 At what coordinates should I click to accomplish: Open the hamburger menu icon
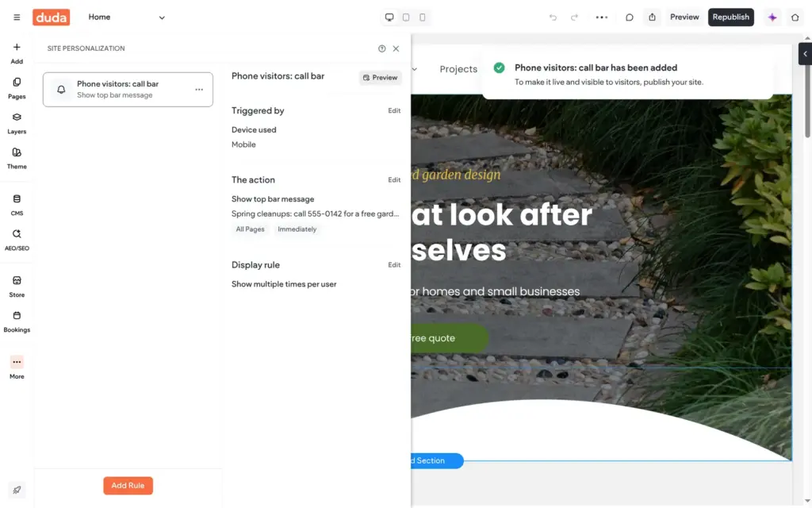coord(17,17)
